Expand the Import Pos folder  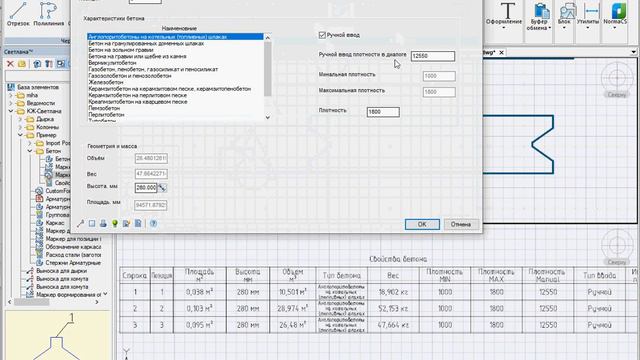[x=29, y=143]
